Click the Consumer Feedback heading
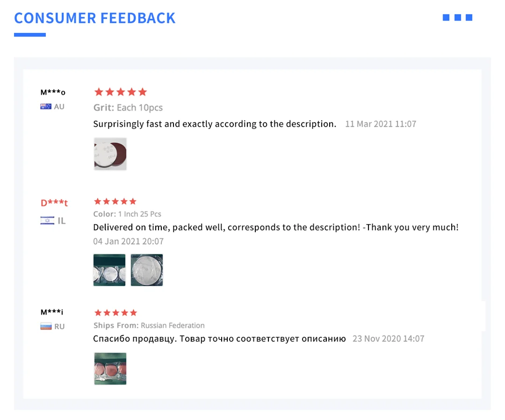This screenshot has width=505, height=420. (x=95, y=18)
